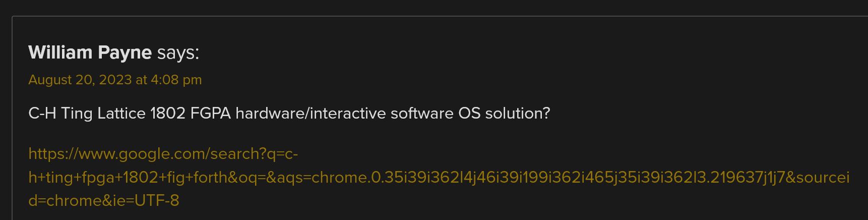The image size is (868, 220).
Task: Click the word 'software' in the comment
Action: click(x=422, y=113)
